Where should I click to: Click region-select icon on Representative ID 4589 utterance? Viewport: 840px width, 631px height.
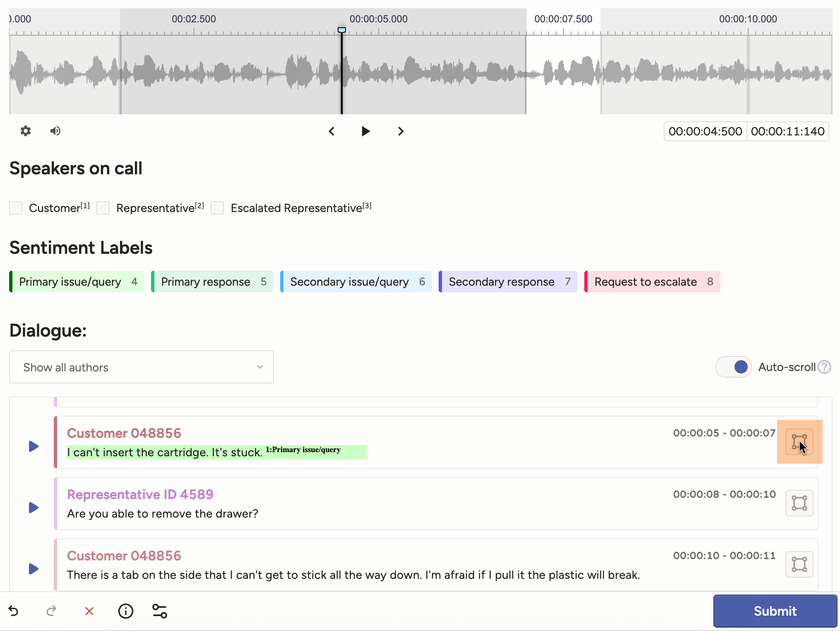(799, 503)
